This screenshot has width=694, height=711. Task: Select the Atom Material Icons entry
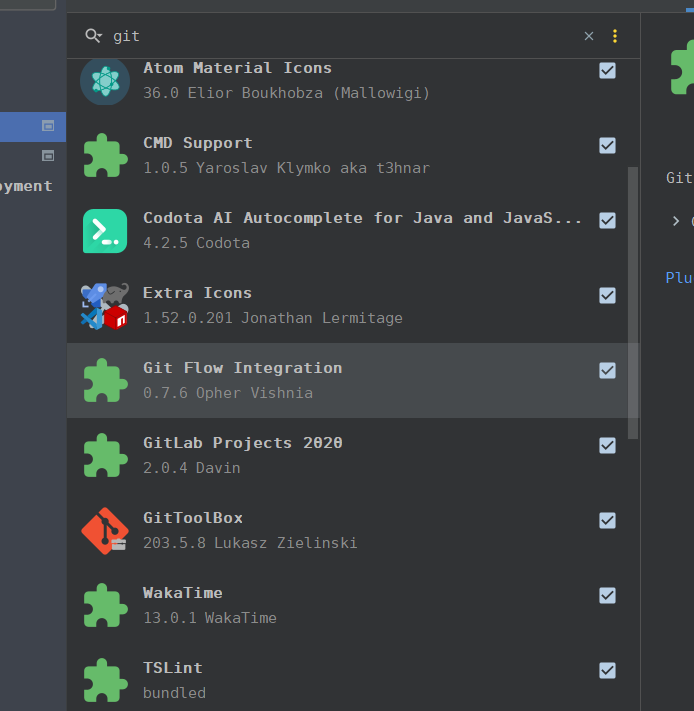(x=354, y=83)
